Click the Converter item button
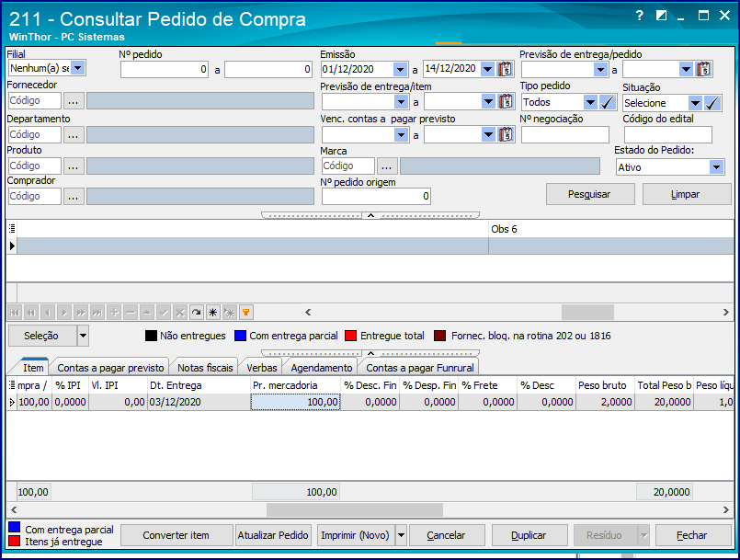This screenshot has width=740, height=560. pyautogui.click(x=176, y=535)
